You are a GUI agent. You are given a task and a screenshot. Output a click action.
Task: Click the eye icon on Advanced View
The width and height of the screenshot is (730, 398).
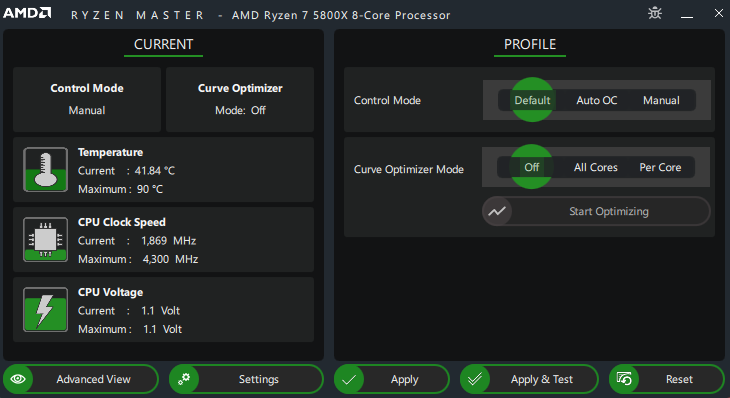coord(18,379)
